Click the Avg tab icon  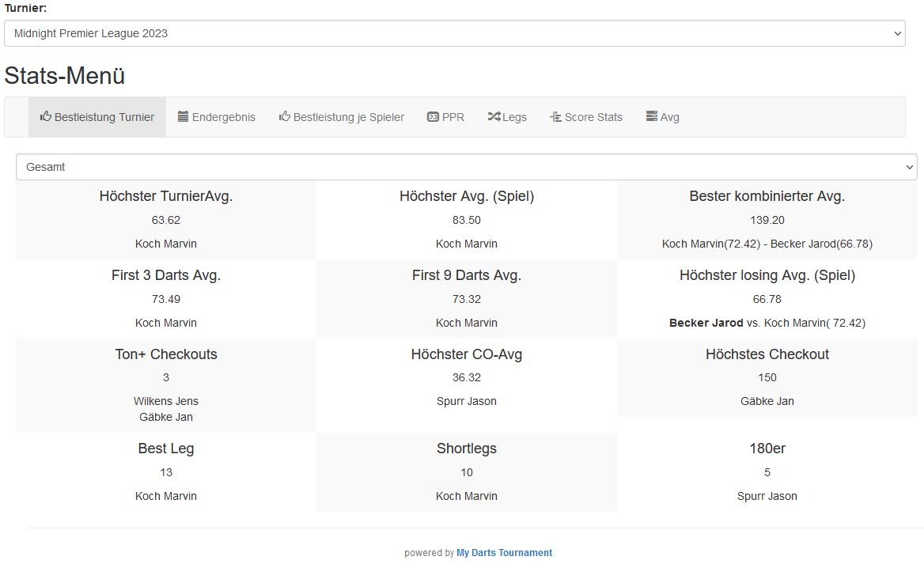652,117
